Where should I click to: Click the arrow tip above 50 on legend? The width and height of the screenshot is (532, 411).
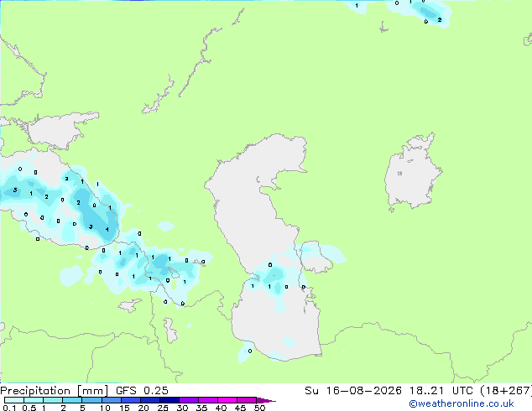coord(266,400)
